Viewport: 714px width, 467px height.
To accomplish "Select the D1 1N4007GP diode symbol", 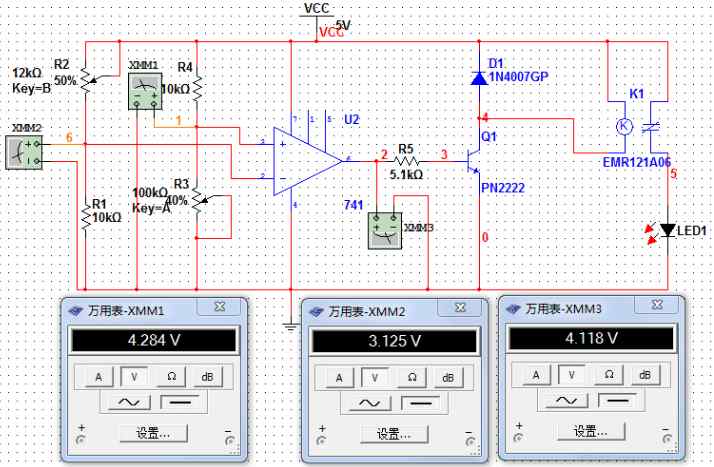I will 479,79.
